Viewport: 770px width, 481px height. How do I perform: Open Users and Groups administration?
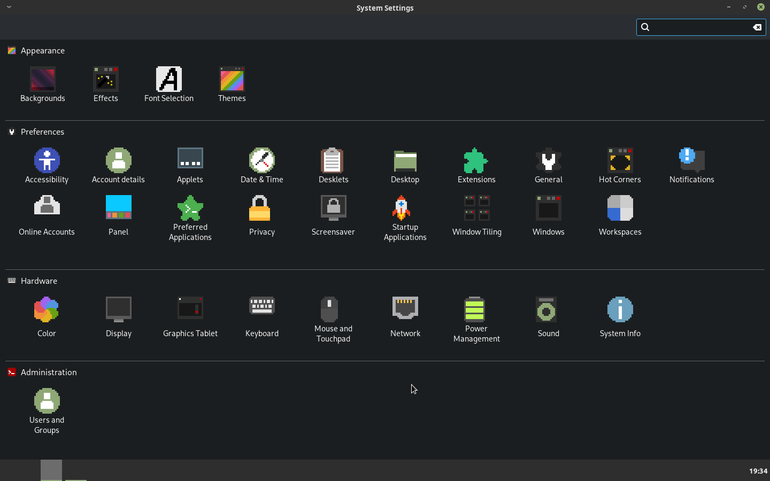[47, 411]
